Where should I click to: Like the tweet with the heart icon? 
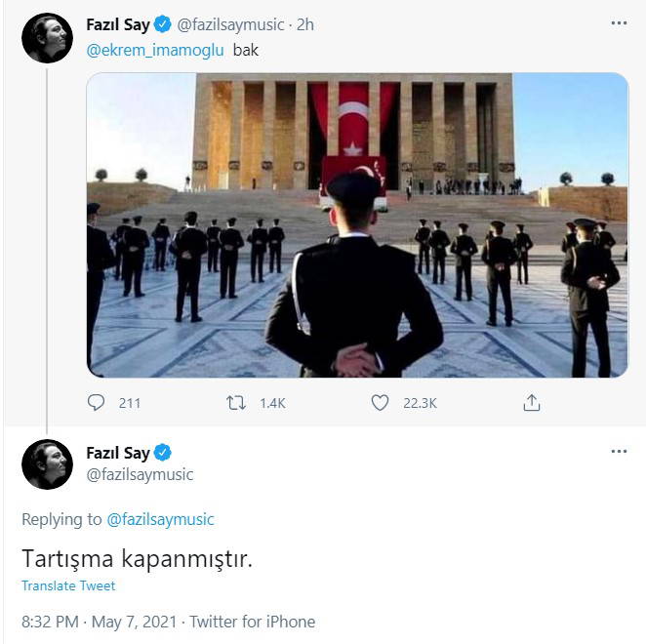pyautogui.click(x=380, y=403)
